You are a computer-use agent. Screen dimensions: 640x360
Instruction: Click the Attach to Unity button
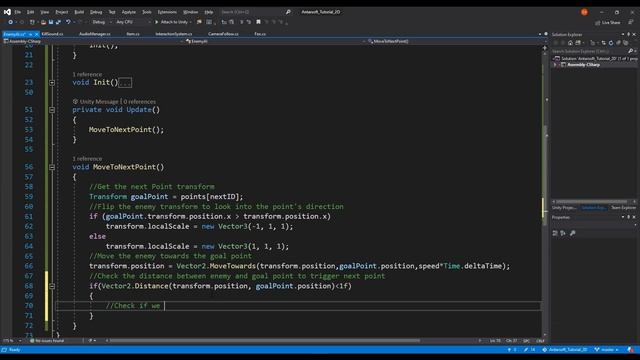(171, 22)
